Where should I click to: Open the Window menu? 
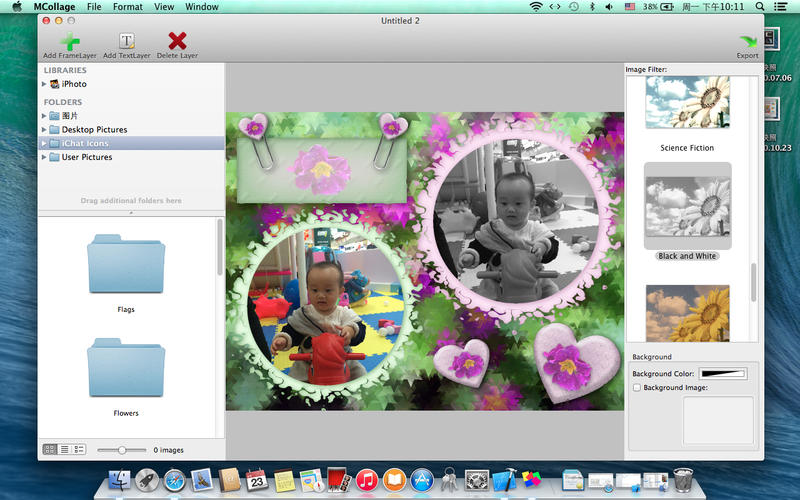(x=202, y=7)
